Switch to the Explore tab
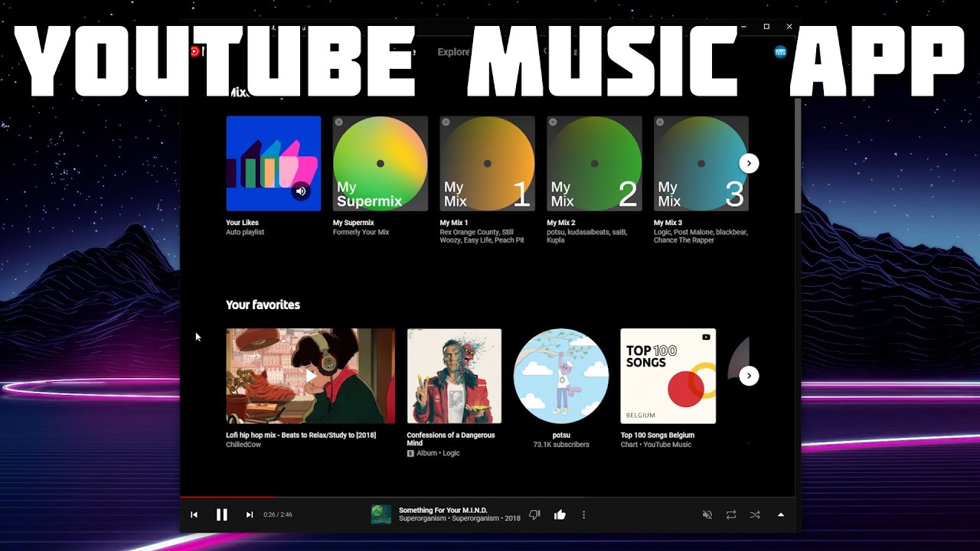The height and width of the screenshot is (551, 980). 454,52
